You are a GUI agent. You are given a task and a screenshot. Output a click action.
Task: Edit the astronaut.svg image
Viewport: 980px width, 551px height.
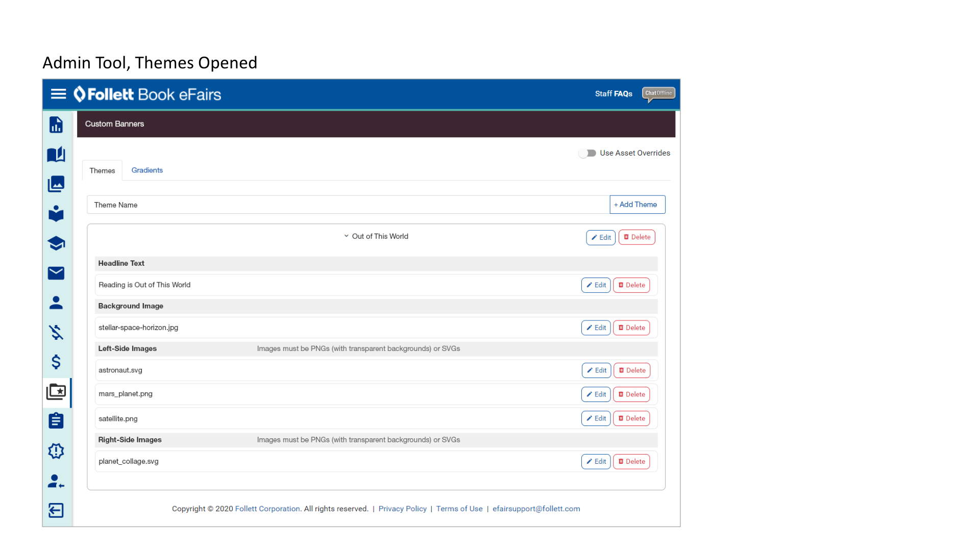597,370
